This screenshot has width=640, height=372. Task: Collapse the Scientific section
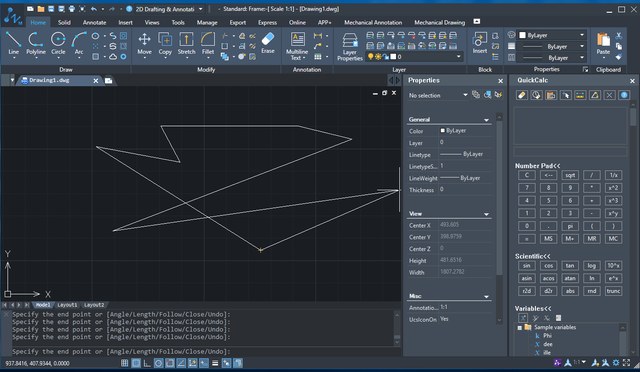click(x=532, y=256)
